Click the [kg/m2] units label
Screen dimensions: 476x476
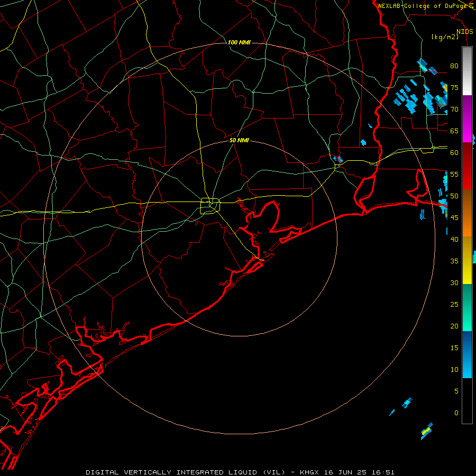pyautogui.click(x=445, y=37)
